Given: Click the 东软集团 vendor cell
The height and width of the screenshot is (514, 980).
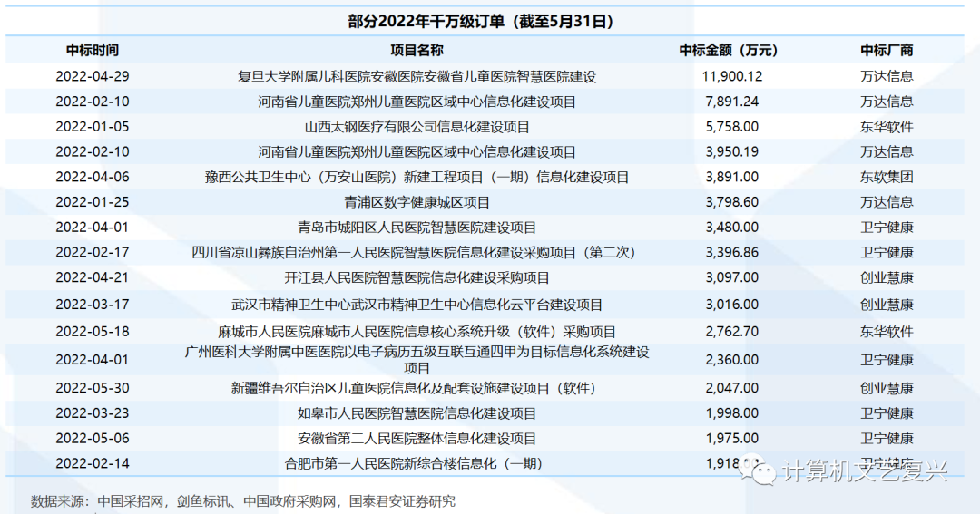Looking at the screenshot, I should click(x=887, y=177).
